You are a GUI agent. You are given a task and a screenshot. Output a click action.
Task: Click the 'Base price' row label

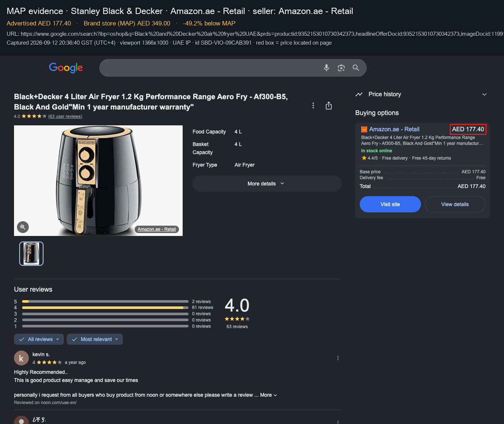point(370,172)
